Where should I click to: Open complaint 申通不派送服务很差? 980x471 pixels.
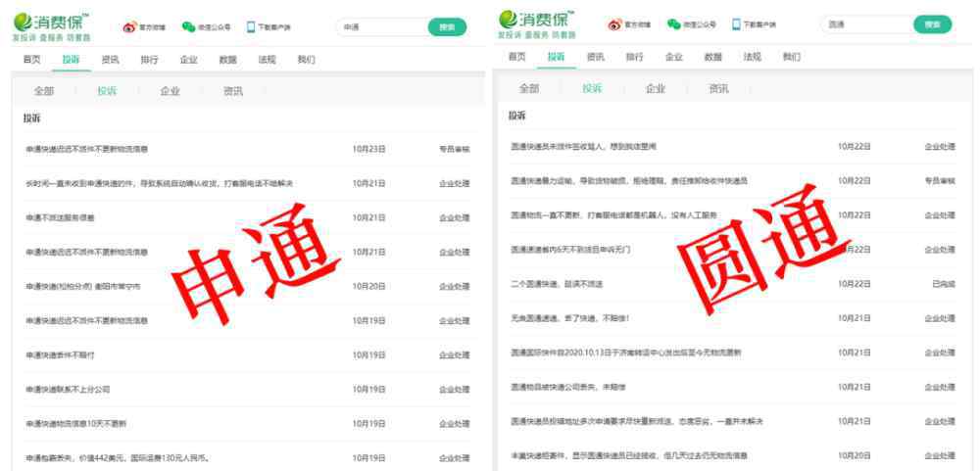(x=60, y=218)
